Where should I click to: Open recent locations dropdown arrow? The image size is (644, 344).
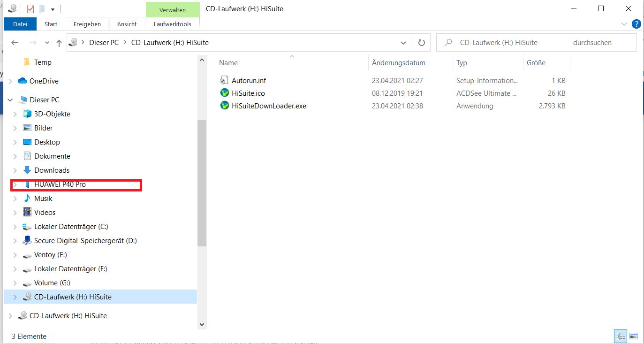pyautogui.click(x=47, y=43)
